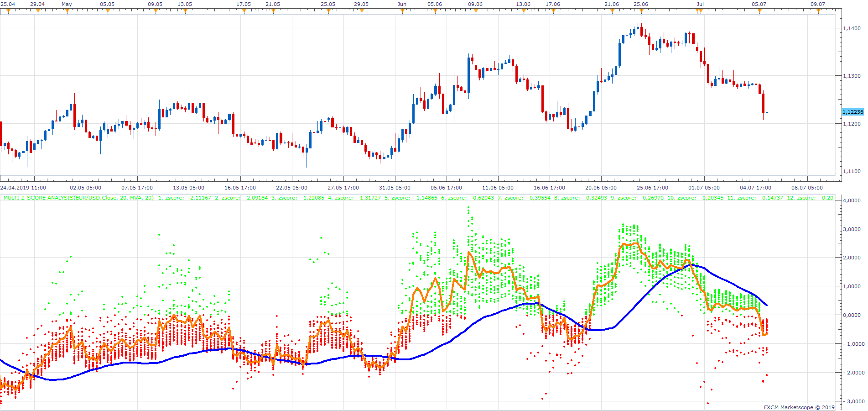
Task: Select the orange marker below 09.05
Action: point(156,11)
